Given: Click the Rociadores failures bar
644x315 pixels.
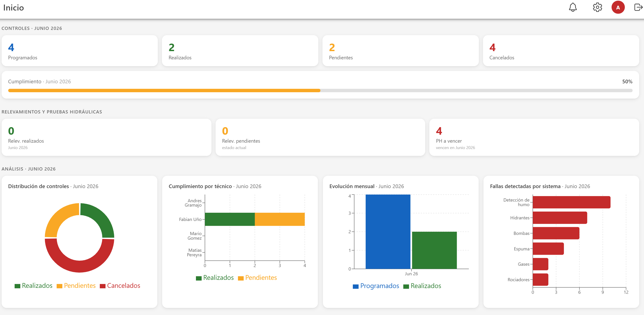Looking at the screenshot, I should [x=541, y=280].
